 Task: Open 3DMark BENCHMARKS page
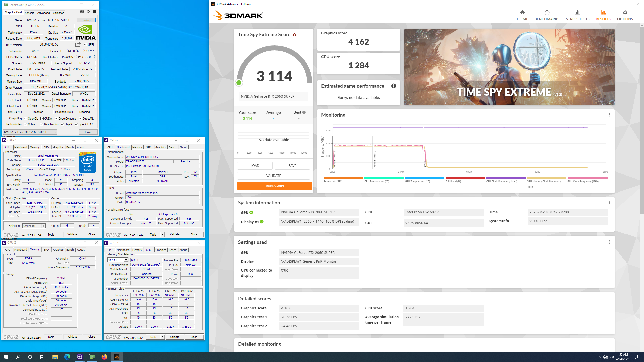point(547,15)
